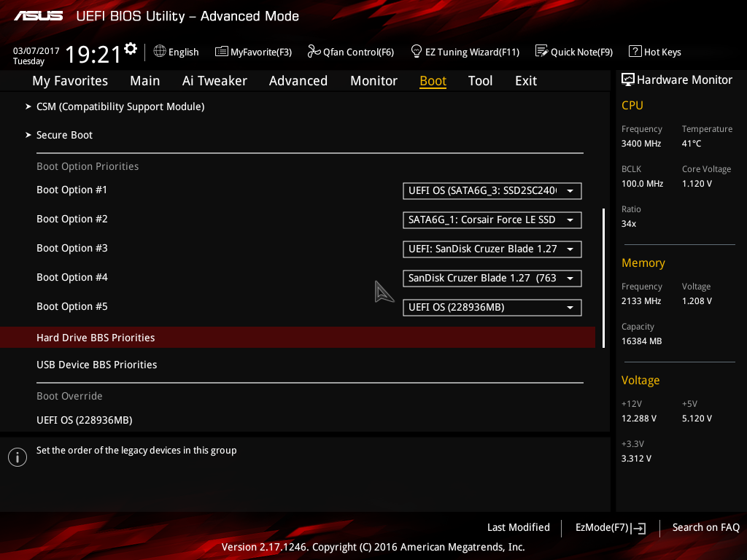The width and height of the screenshot is (747, 560).
Task: Select UEFI OS (228936MB) boot override
Action: (x=85, y=421)
